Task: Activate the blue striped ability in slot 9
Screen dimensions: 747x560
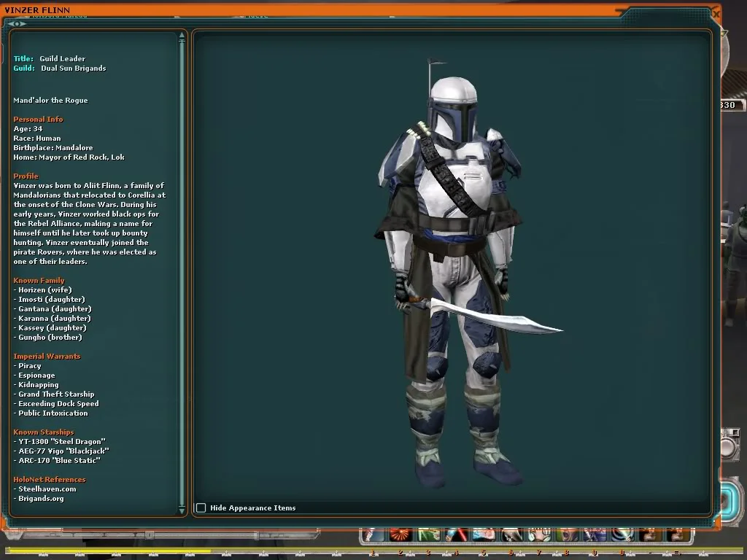Action: click(x=595, y=535)
